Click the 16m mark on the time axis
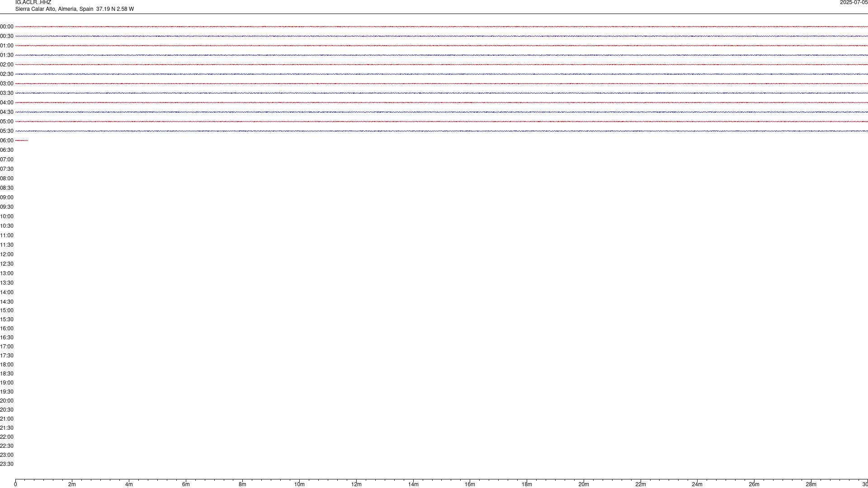Viewport: 868px width, 488px height. click(x=470, y=484)
